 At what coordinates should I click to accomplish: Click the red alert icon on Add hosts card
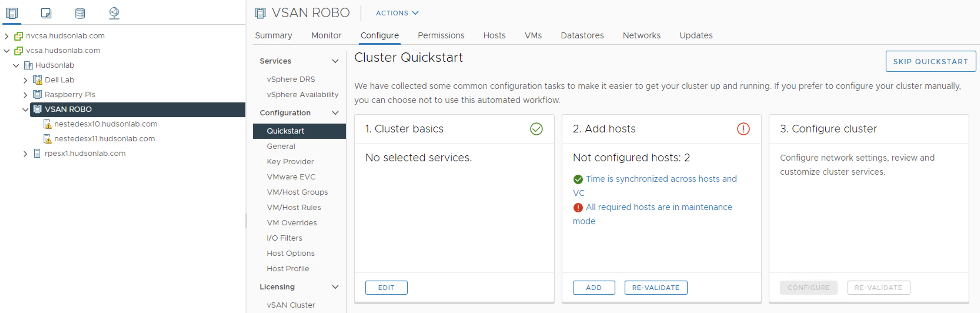[743, 129]
